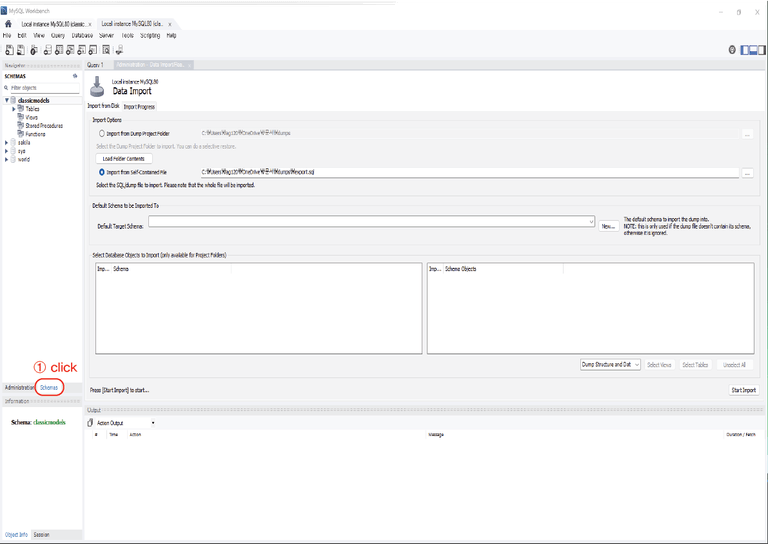Open the object inspector toolbar icon

[x=34, y=50]
